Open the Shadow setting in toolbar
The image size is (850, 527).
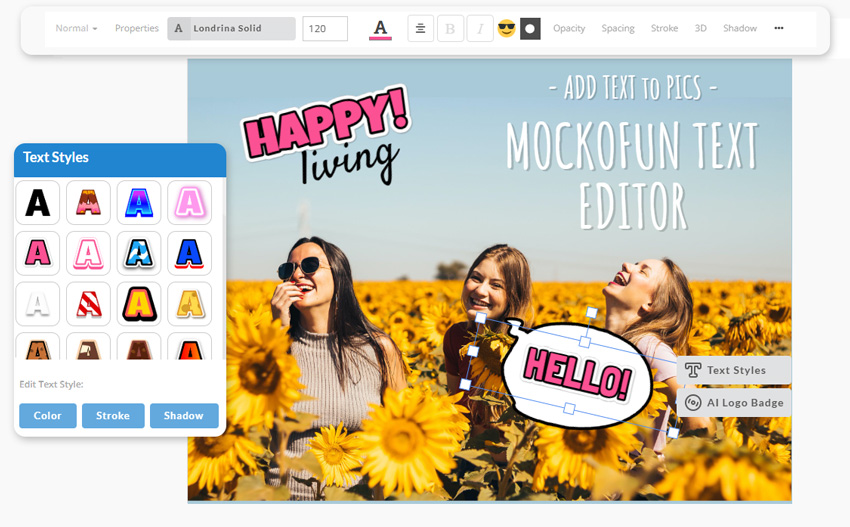(x=739, y=28)
